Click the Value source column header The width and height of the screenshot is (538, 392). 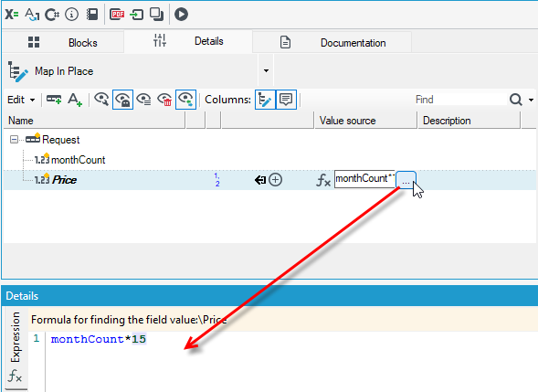pos(365,121)
